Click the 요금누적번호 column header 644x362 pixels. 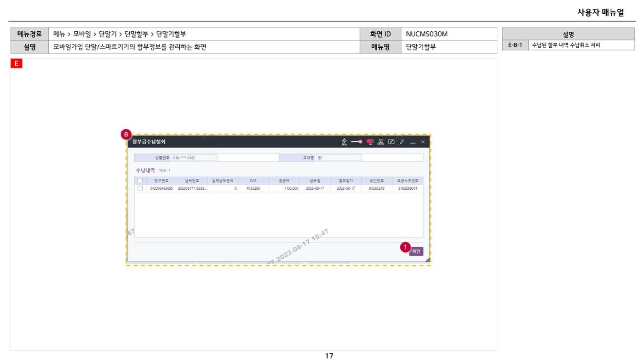[x=408, y=181]
